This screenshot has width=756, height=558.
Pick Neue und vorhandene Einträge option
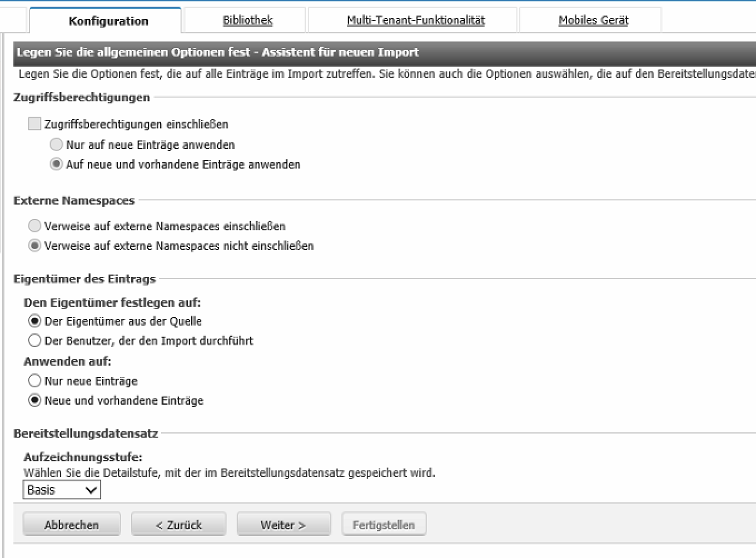coord(34,400)
